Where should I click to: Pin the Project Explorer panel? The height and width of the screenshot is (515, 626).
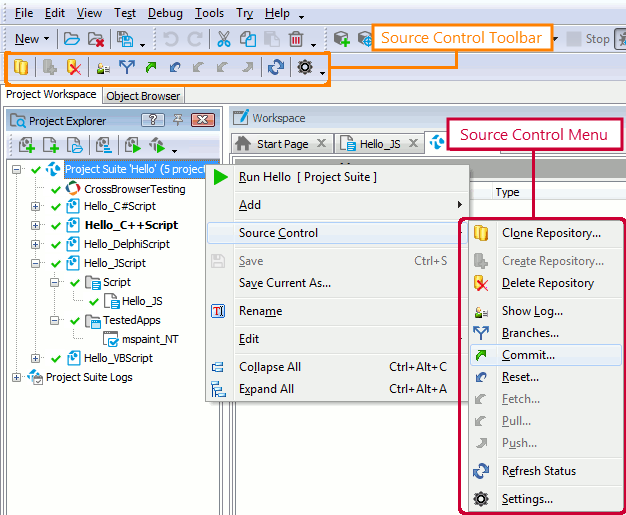tap(178, 119)
